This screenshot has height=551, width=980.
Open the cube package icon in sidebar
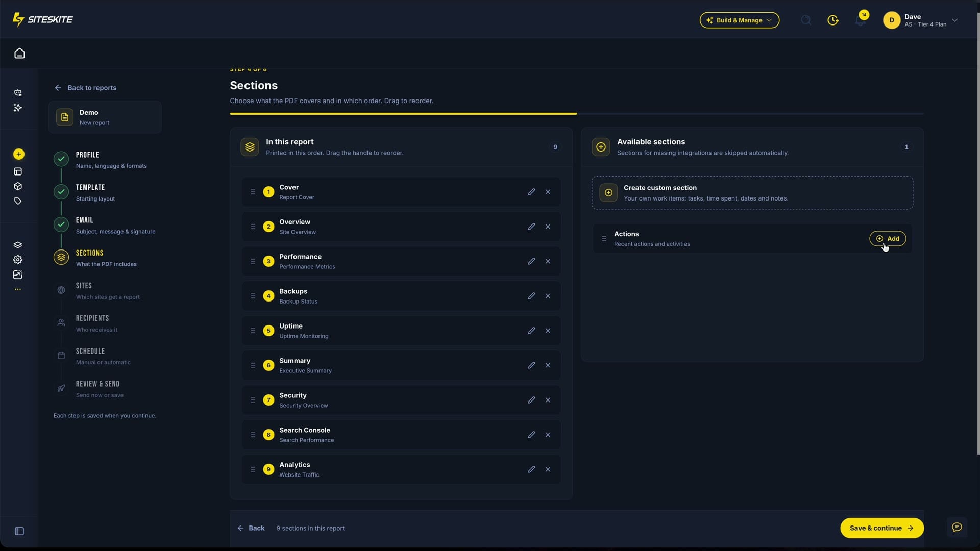pos(18,186)
